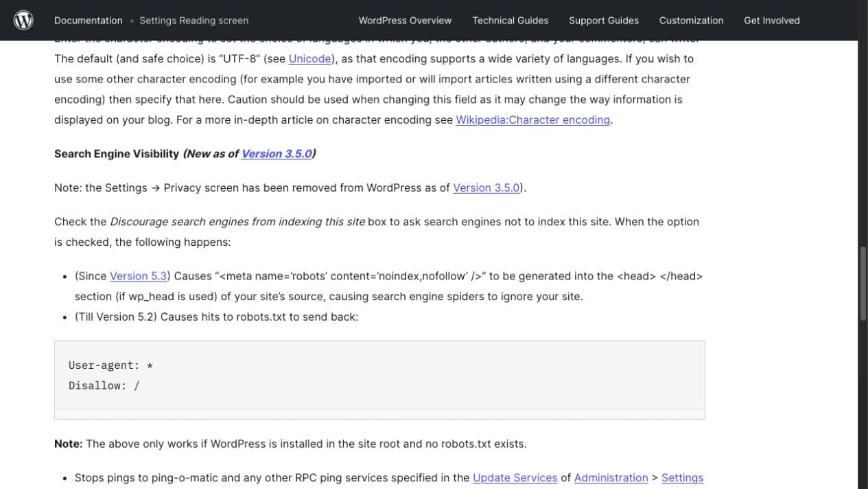Open the Wikipedia:Character encoding link
Screen dimensions: 868x489
click(x=533, y=120)
